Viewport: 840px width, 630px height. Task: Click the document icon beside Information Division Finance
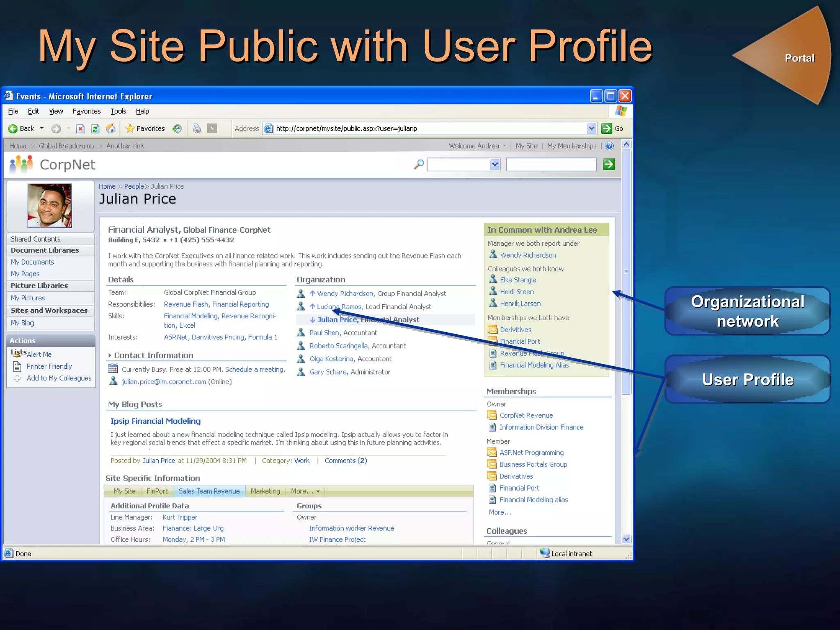pyautogui.click(x=492, y=427)
